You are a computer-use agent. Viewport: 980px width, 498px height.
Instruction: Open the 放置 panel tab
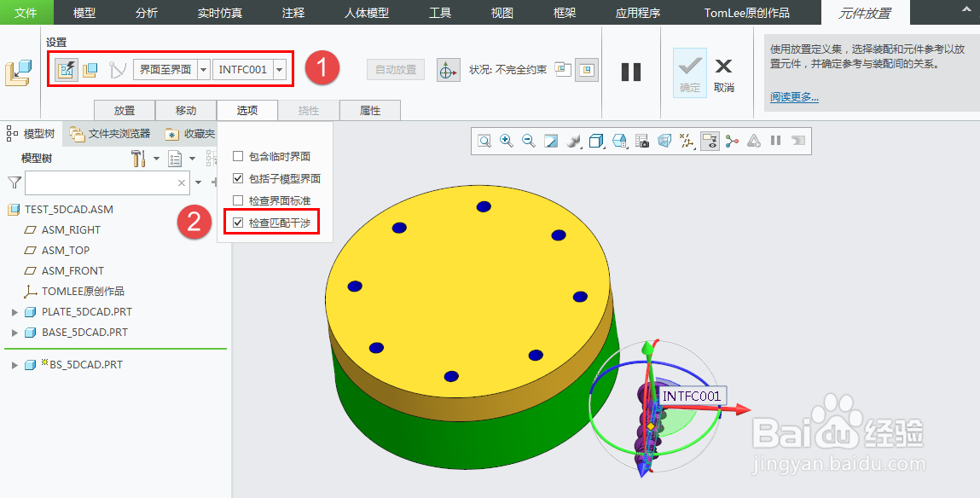pos(125,110)
